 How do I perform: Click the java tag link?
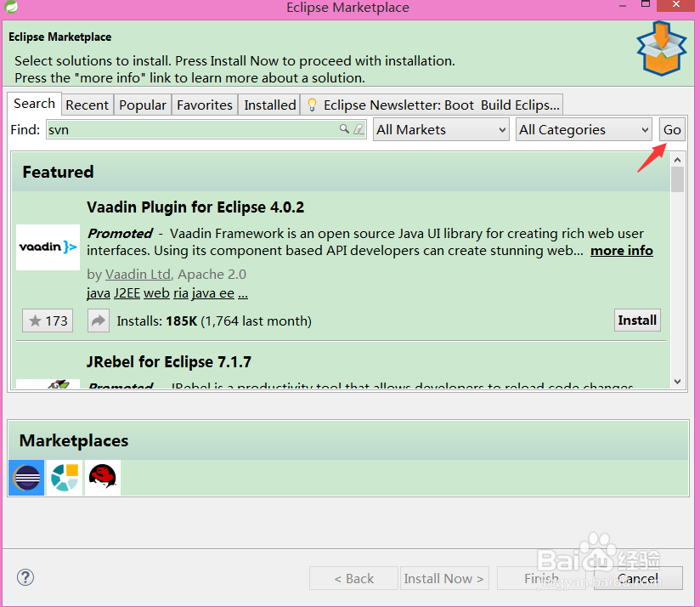click(99, 293)
